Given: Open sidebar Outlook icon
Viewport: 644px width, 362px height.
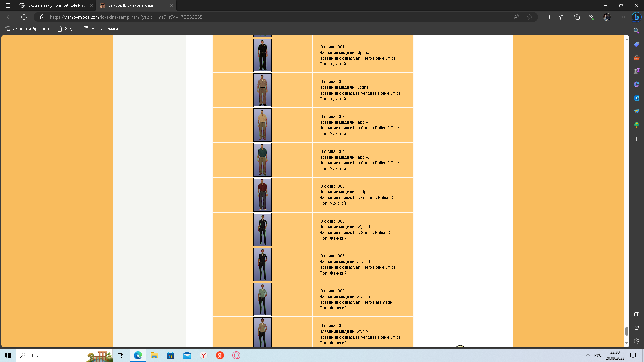Looking at the screenshot, I should (636, 98).
